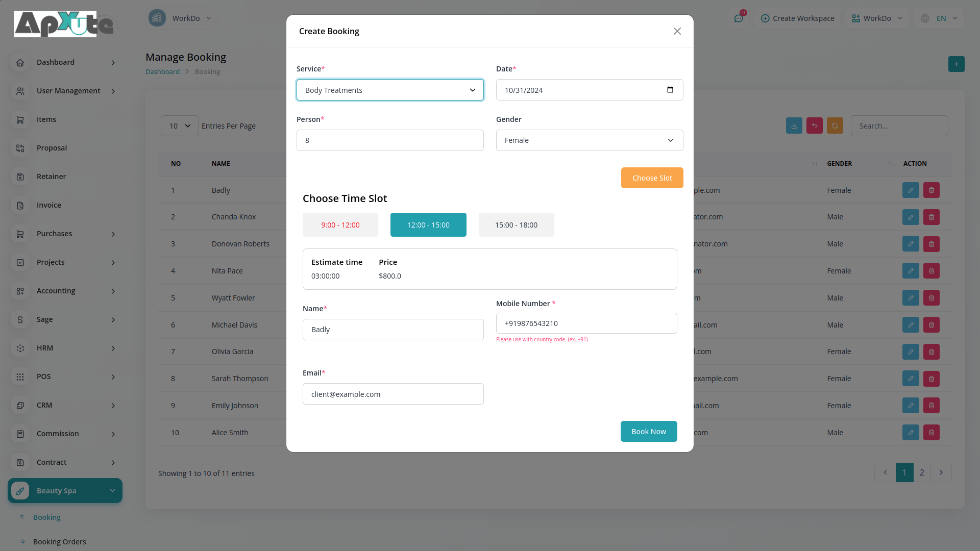980x551 pixels.
Task: Go to page 2 of bookings
Action: pos(922,472)
